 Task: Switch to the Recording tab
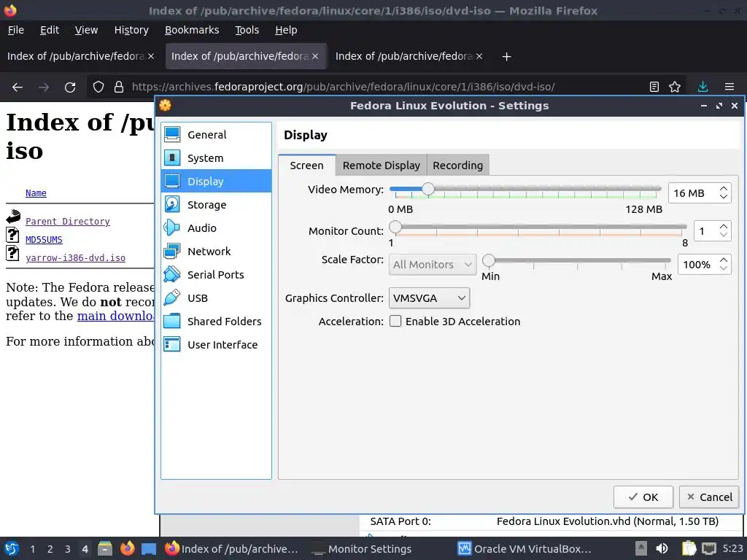(458, 166)
